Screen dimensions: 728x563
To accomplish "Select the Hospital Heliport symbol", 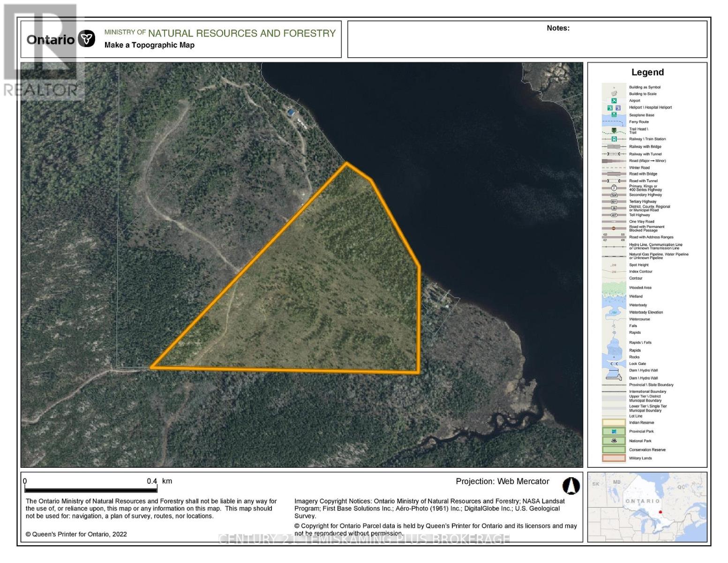I will click(618, 108).
